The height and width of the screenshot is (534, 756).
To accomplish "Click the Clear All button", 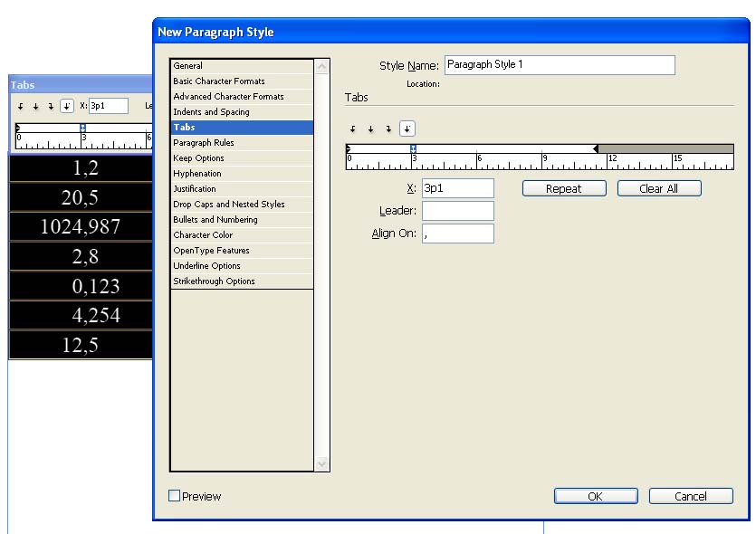I will 659,188.
